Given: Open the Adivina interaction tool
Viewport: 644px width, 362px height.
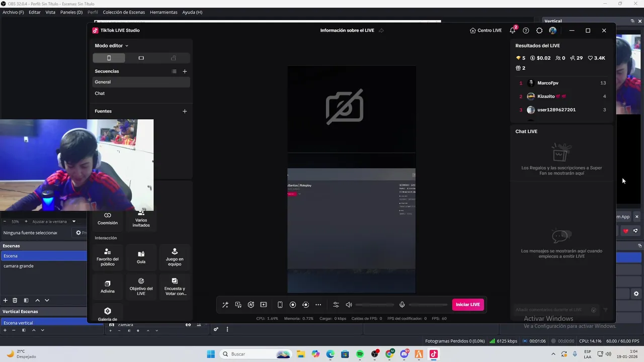Looking at the screenshot, I should coord(107,287).
